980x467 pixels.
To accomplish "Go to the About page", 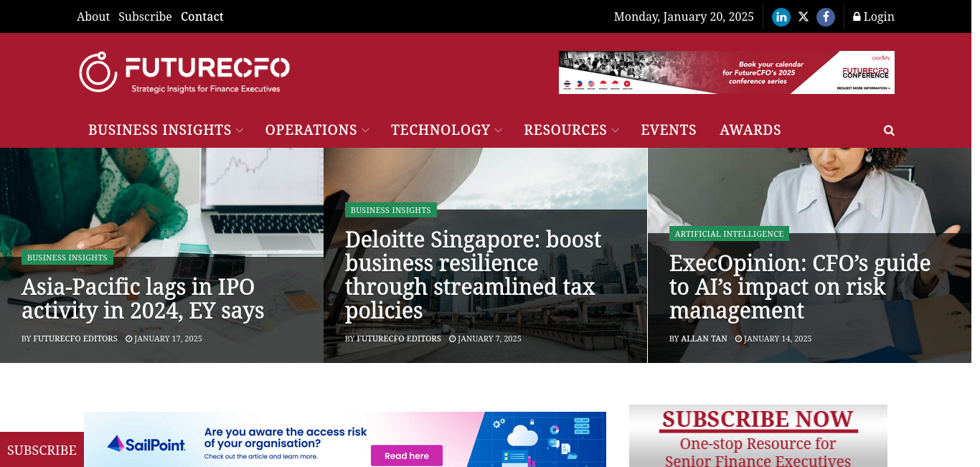I will (93, 16).
